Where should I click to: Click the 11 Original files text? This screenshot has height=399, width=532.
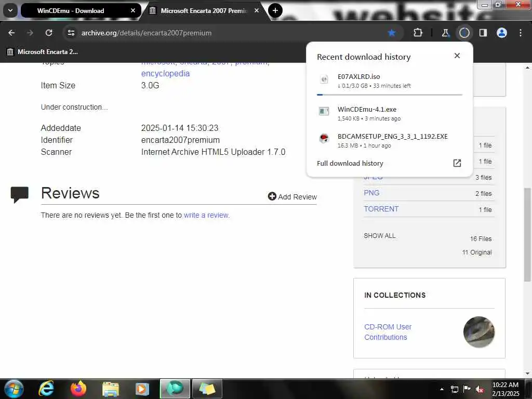point(477,252)
